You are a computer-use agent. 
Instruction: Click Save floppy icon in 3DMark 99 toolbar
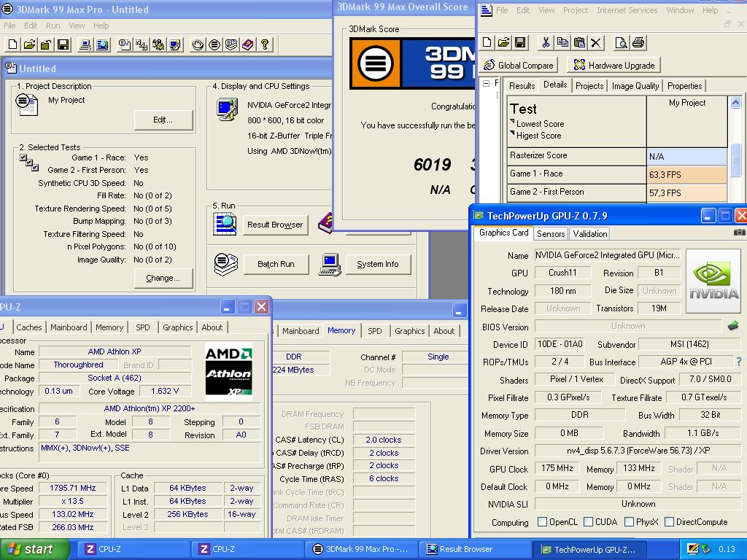tap(63, 44)
